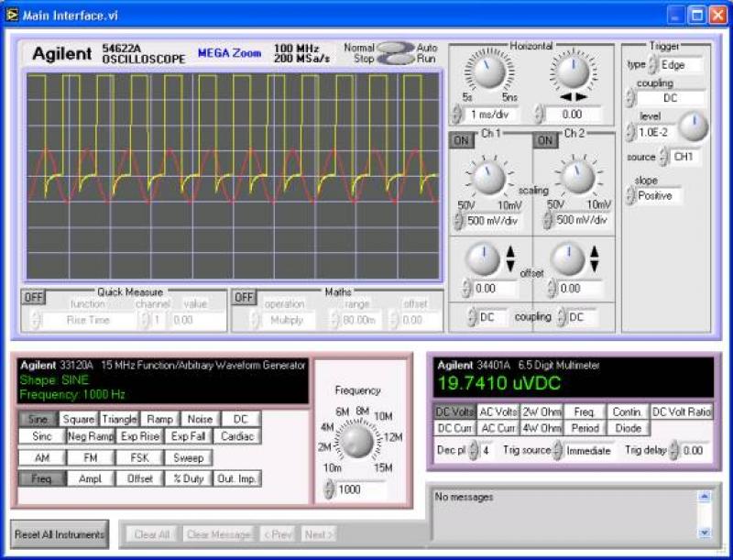
Task: Step the trigger coupling DC selector
Action: [x=629, y=98]
